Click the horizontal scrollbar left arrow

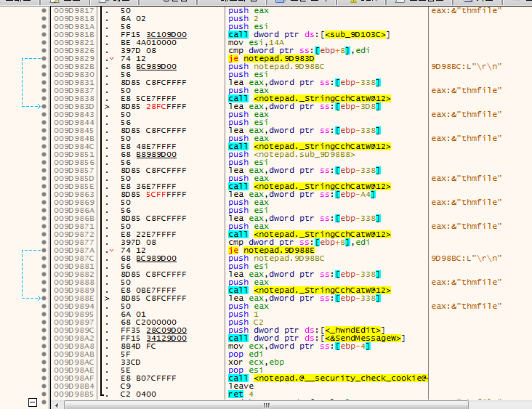click(x=57, y=405)
